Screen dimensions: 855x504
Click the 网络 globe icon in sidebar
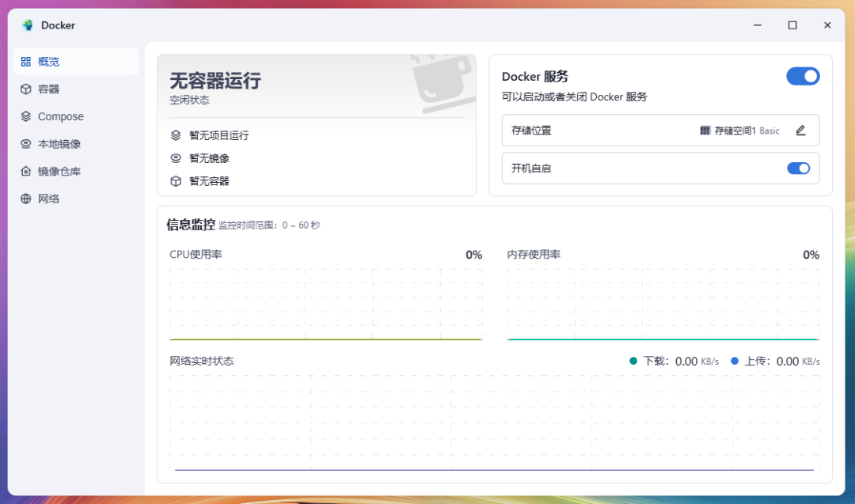[25, 199]
